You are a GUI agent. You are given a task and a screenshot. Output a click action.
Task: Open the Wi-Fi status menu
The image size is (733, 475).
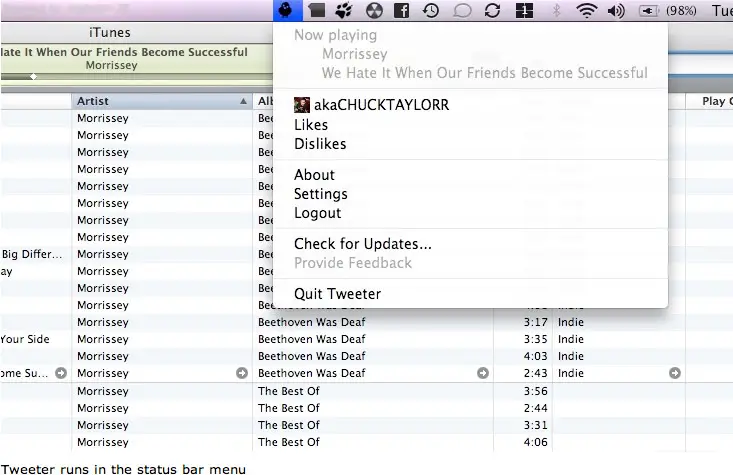pos(587,10)
